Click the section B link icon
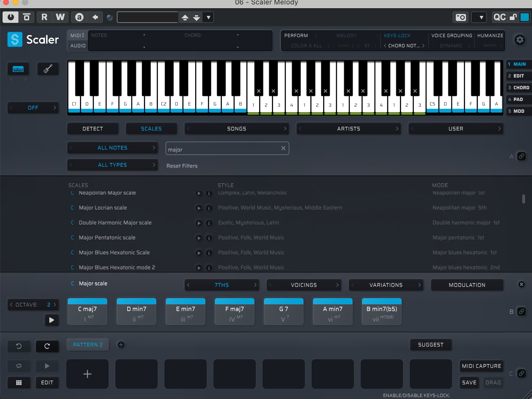 [522, 312]
